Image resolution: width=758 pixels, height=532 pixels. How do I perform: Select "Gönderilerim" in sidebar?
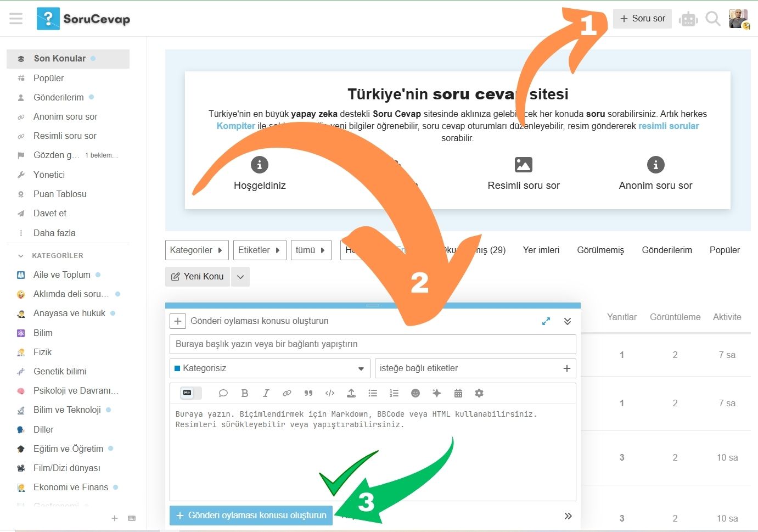[68, 97]
